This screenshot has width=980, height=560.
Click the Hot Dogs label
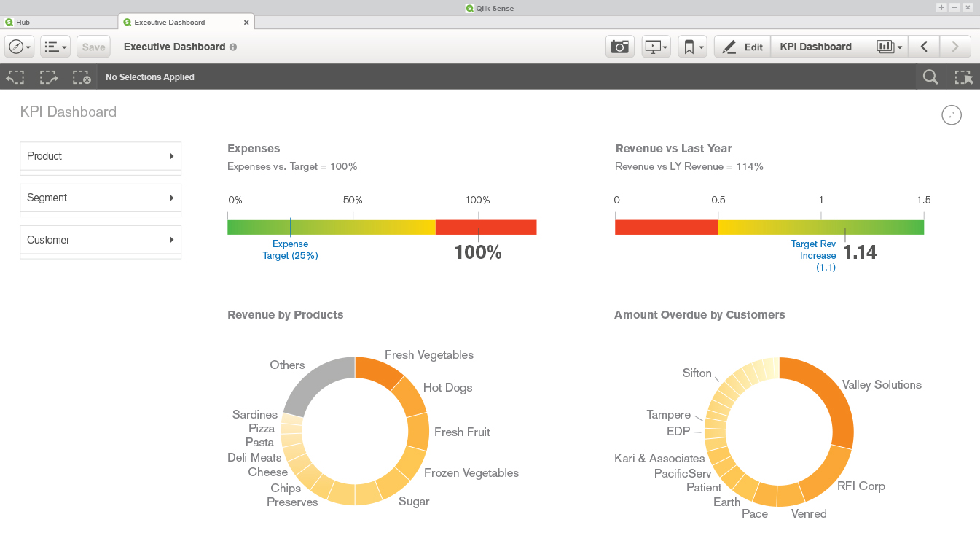point(447,388)
